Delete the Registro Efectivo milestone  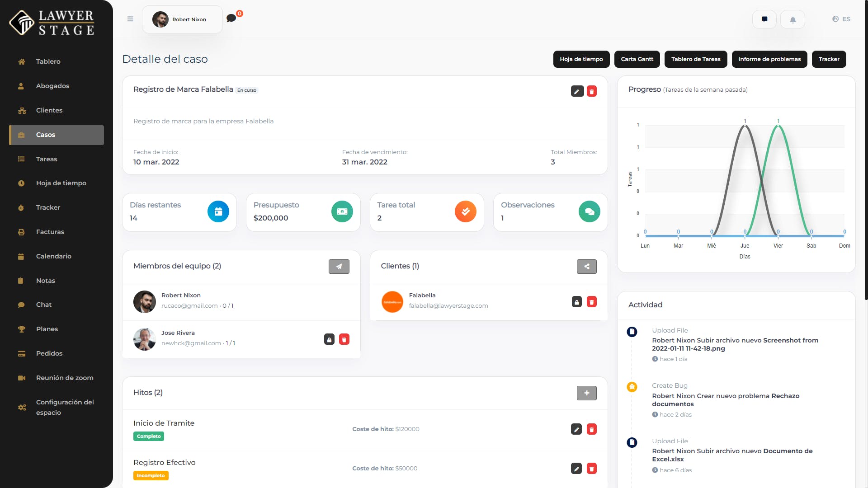tap(592, 469)
